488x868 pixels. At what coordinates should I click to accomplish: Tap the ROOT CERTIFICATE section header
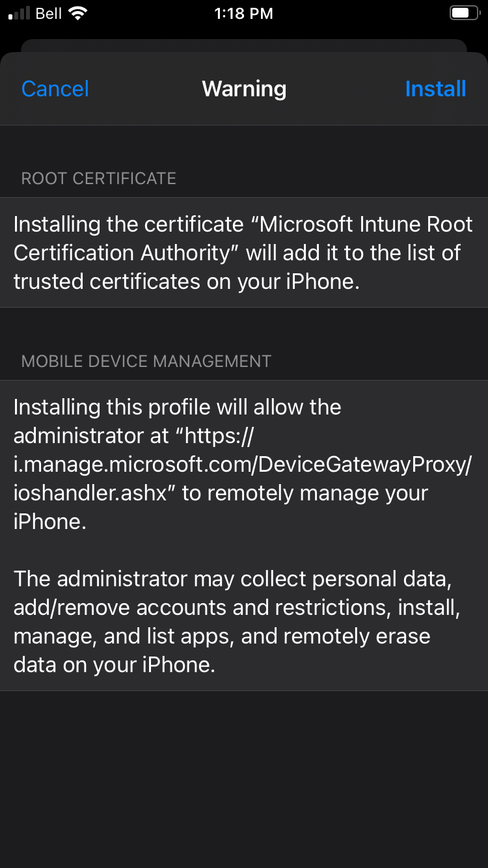[x=99, y=179]
